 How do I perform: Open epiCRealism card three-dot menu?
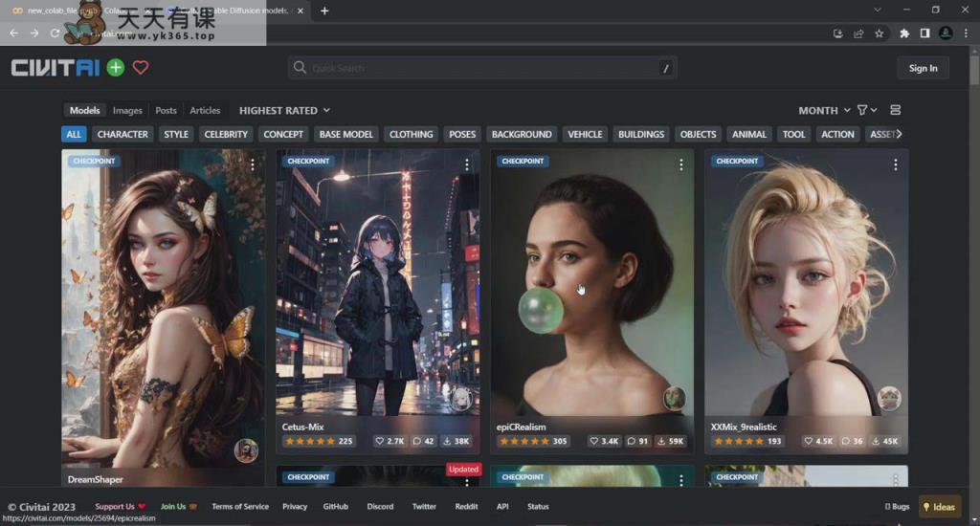click(681, 164)
